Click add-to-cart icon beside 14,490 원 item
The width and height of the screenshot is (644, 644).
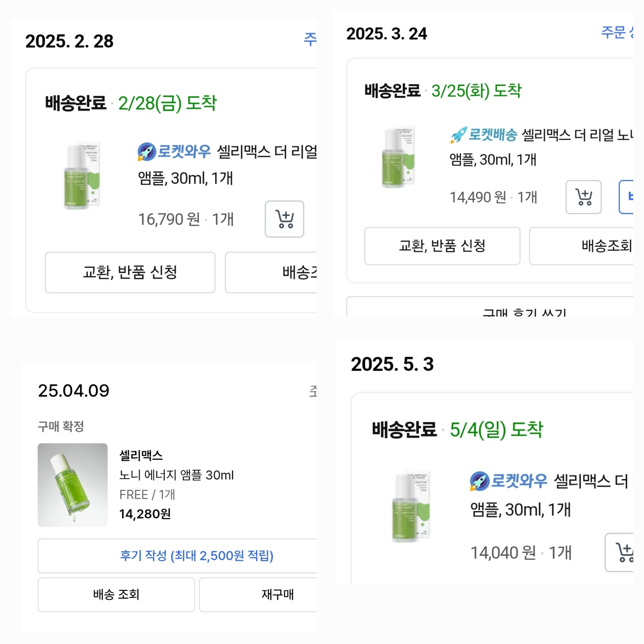coord(583,197)
